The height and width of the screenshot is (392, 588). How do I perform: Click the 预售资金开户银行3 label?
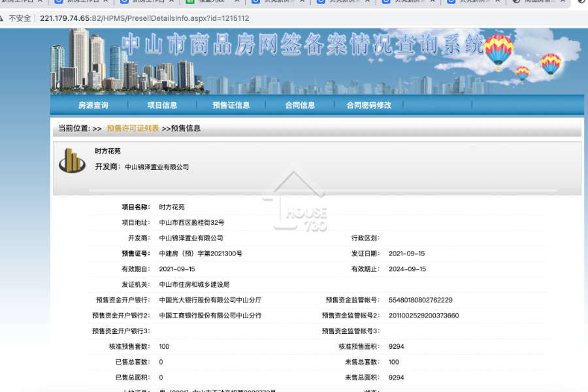(121, 331)
